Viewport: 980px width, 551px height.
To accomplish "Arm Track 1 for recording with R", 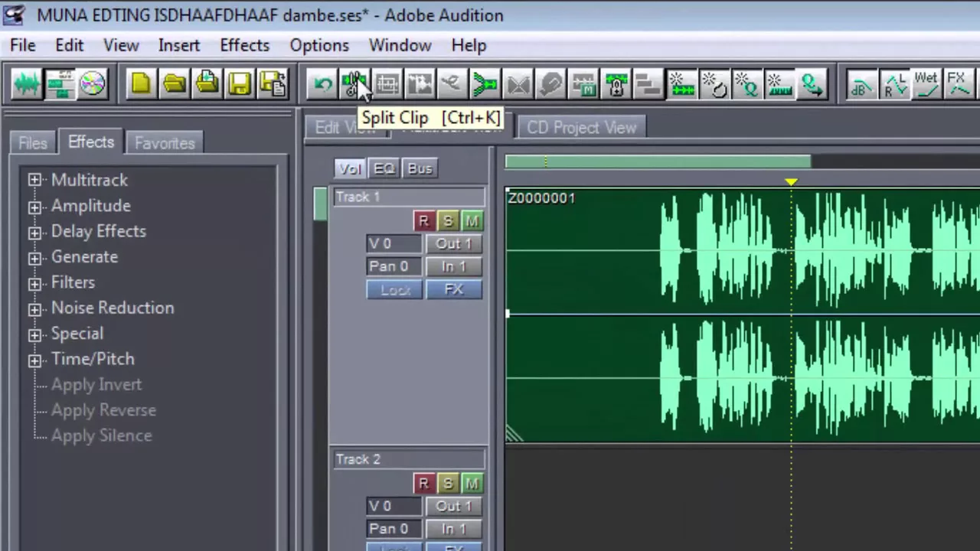I will pyautogui.click(x=423, y=221).
